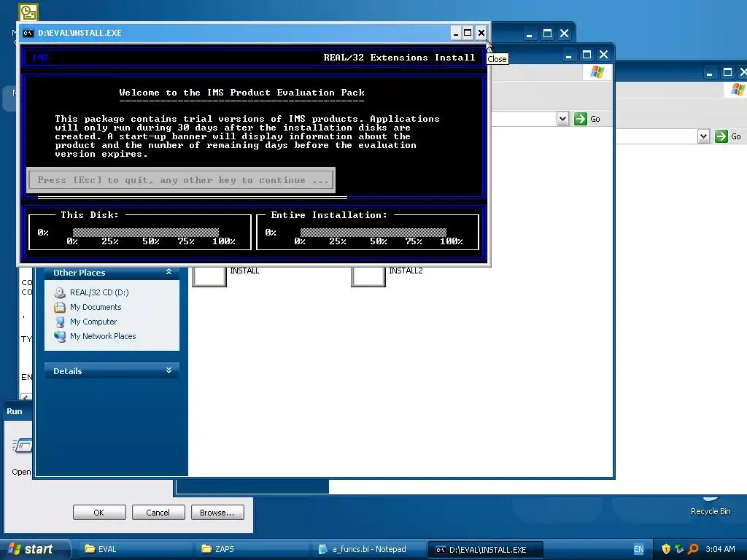Open the Start menu

[35, 549]
